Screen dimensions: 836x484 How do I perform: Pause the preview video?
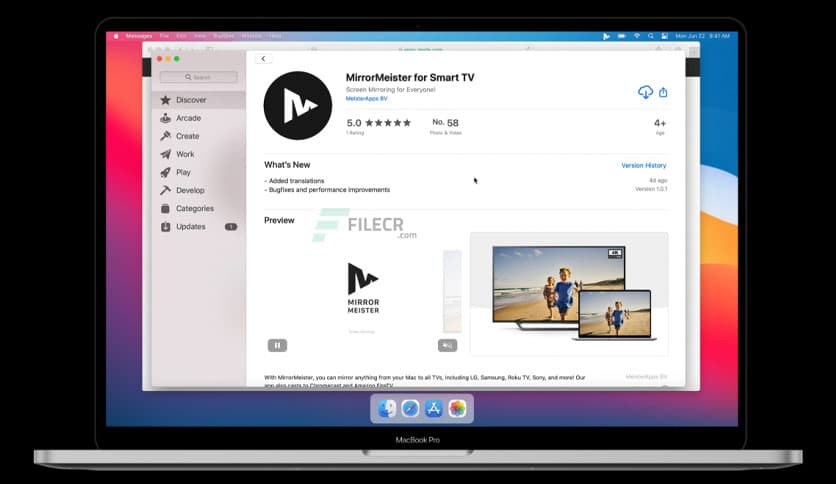[x=277, y=345]
